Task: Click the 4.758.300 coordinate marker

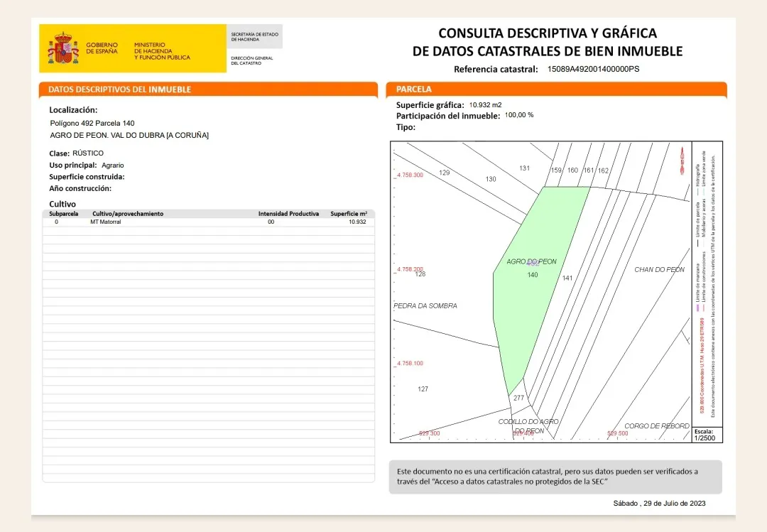Action: pyautogui.click(x=410, y=175)
